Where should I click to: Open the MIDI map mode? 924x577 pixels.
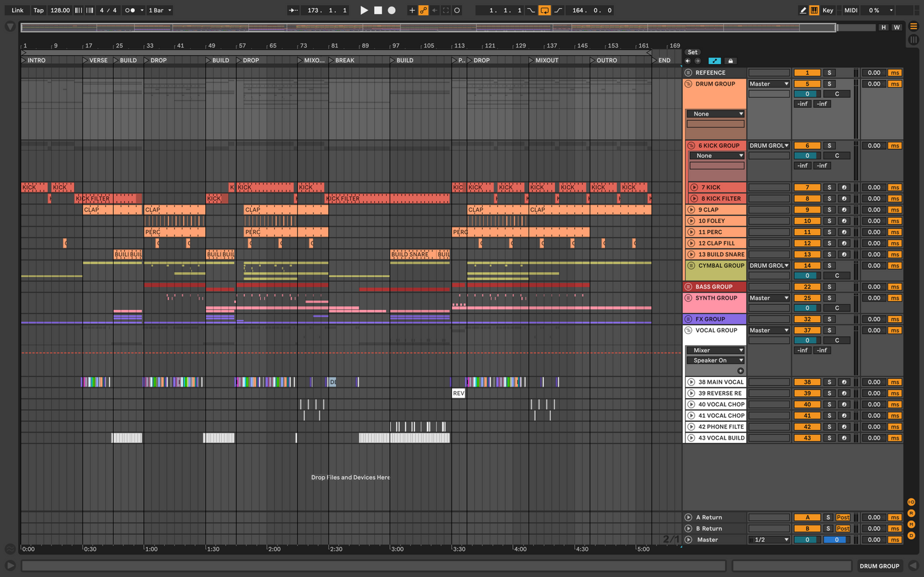click(850, 10)
